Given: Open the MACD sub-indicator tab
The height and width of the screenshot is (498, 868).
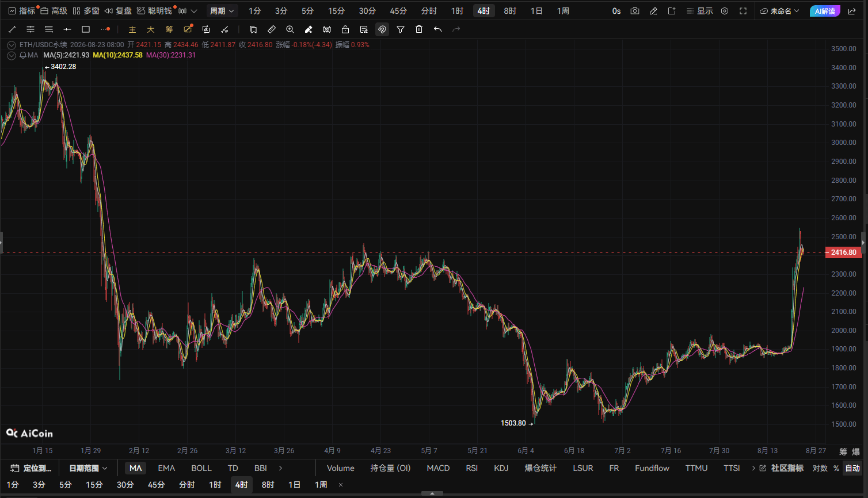Looking at the screenshot, I should click(x=438, y=468).
